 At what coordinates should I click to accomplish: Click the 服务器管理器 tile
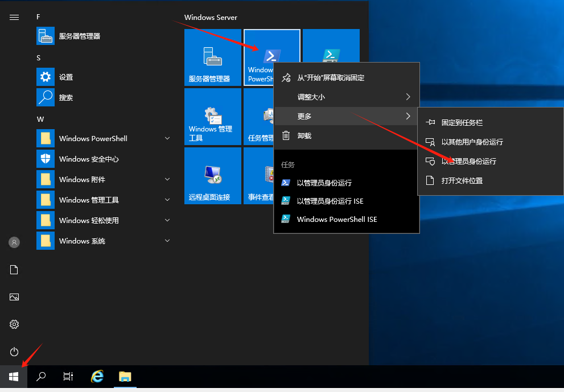213,57
